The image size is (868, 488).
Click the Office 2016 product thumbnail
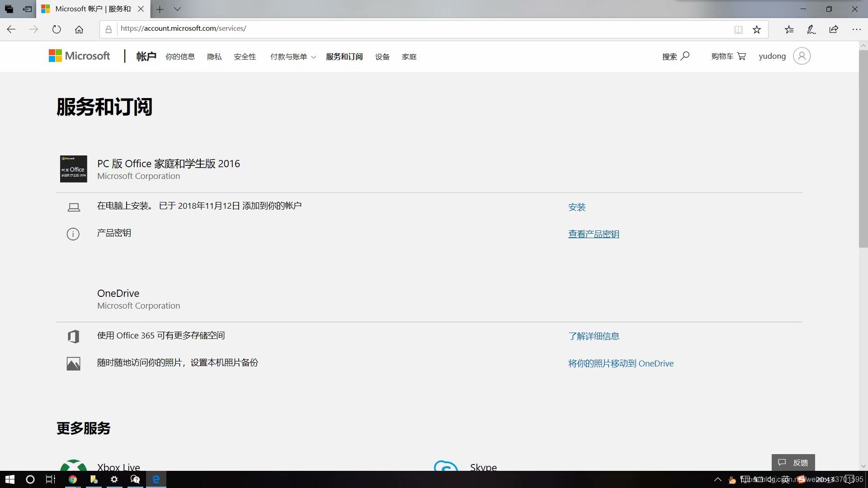[x=73, y=169]
